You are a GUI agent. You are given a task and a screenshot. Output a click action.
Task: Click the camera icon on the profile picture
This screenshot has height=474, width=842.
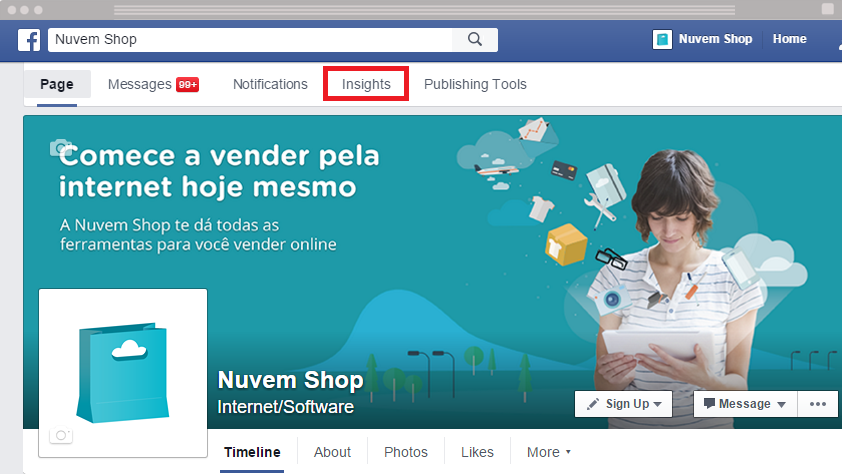(x=61, y=435)
